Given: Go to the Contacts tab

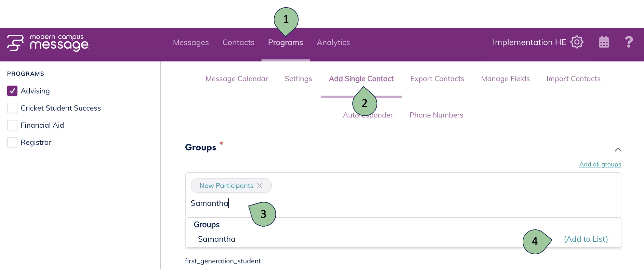Looking at the screenshot, I should (238, 43).
